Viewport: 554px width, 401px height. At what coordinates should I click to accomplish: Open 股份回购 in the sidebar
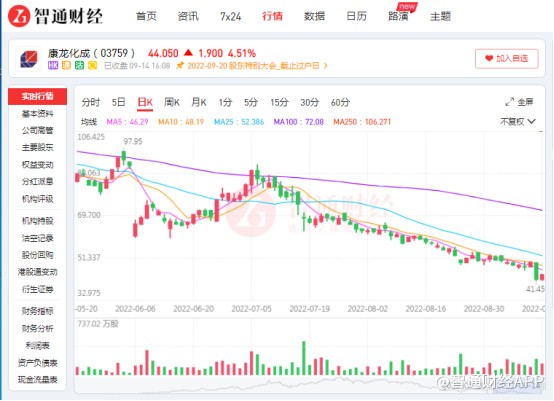[x=37, y=255]
